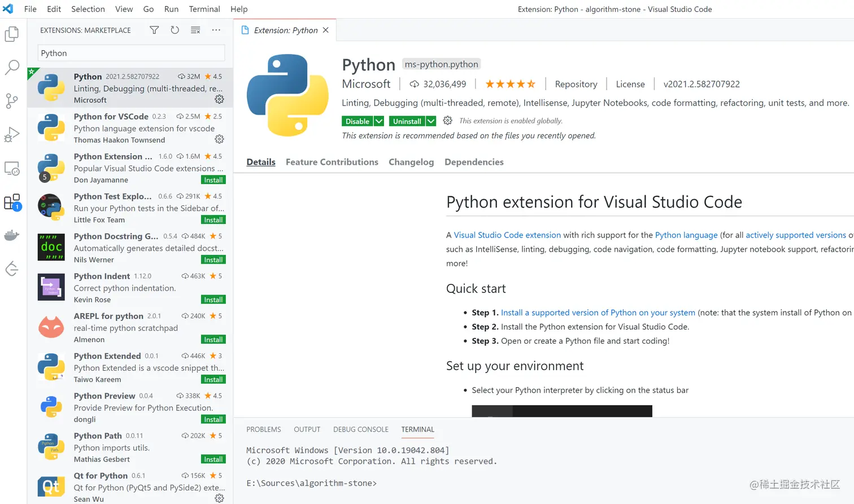Open the Run and Debug view

(x=12, y=135)
